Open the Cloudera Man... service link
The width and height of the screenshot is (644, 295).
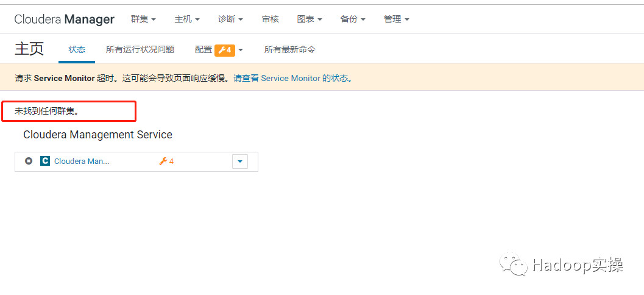[82, 161]
